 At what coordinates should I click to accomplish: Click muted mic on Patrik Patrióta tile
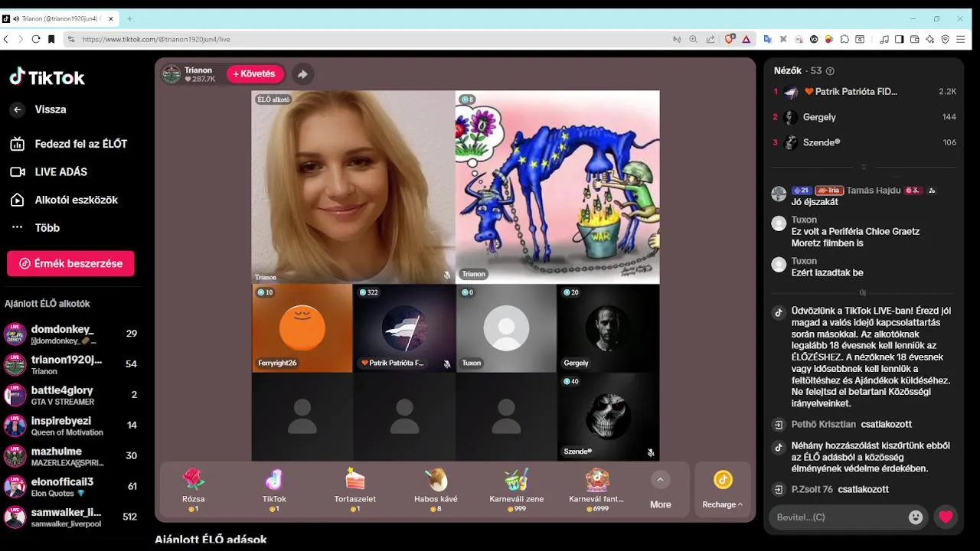[447, 364]
